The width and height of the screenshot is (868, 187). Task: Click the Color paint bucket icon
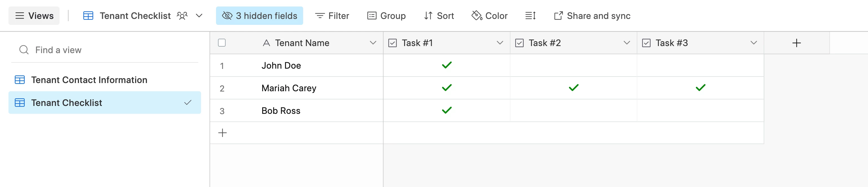click(477, 16)
